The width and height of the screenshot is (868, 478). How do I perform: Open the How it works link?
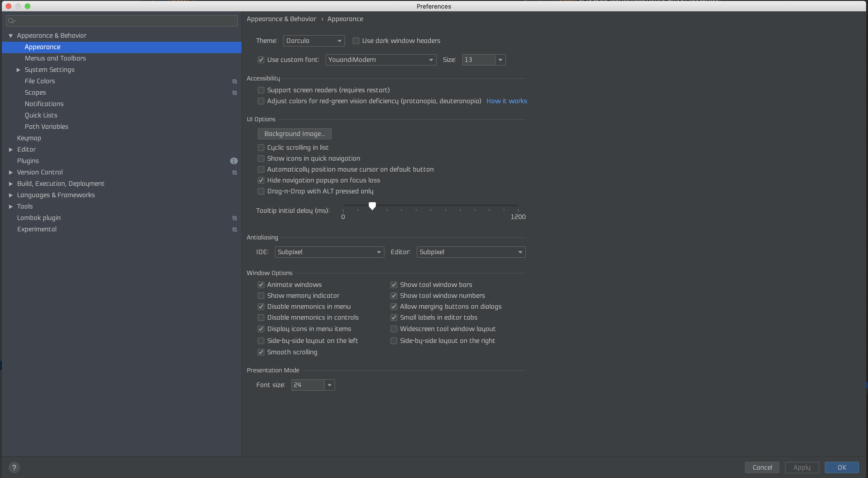(506, 101)
